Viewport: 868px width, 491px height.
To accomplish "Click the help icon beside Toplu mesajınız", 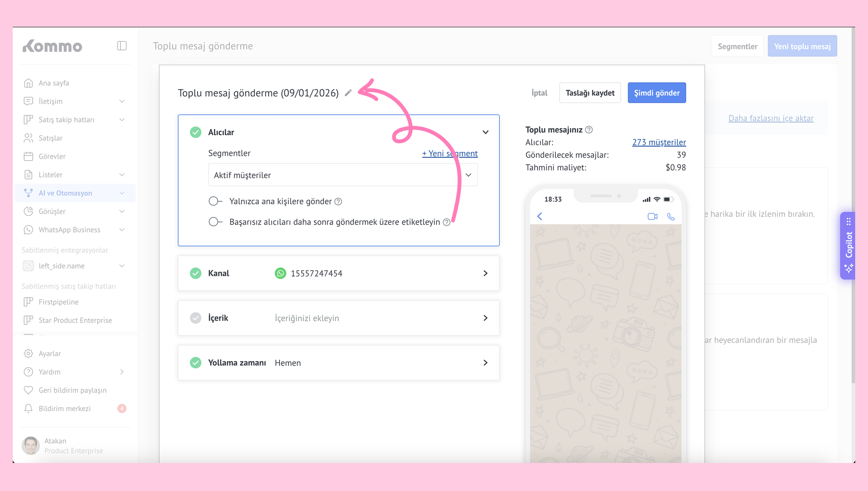I will pyautogui.click(x=589, y=130).
